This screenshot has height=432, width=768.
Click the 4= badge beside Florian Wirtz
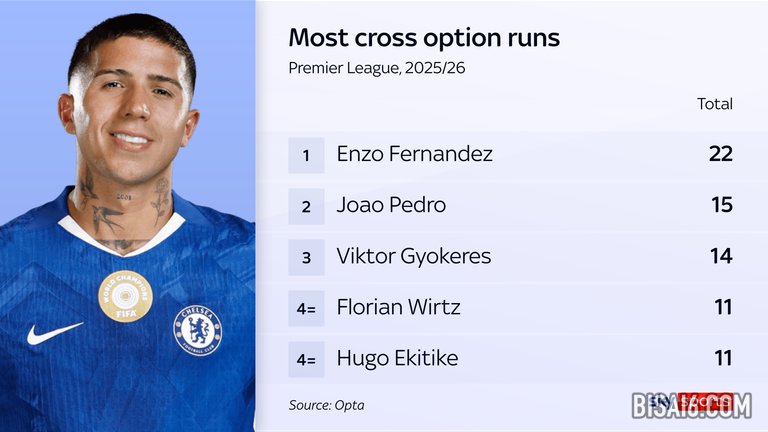307,308
